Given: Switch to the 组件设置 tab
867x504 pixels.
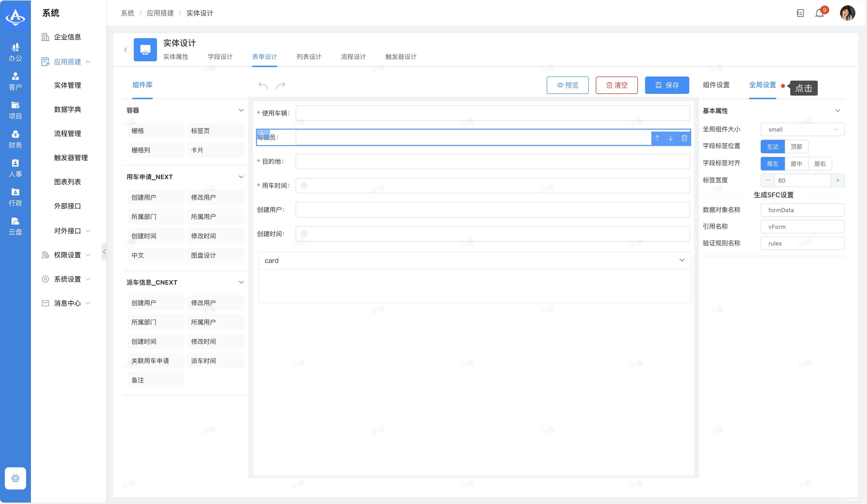Looking at the screenshot, I should pos(716,85).
